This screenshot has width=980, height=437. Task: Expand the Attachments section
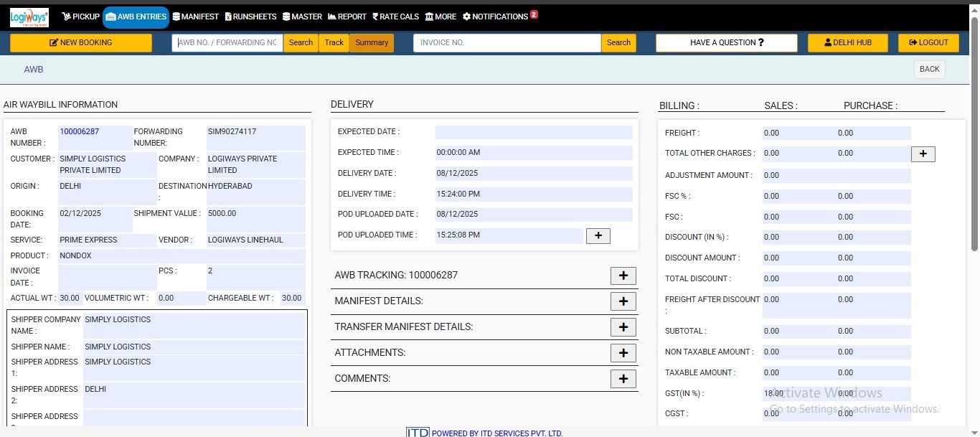pos(623,353)
